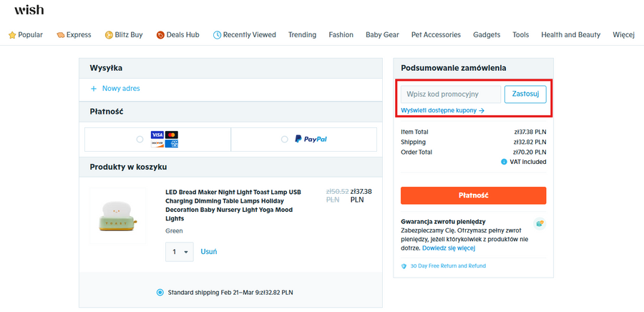Screen dimensions: 644x312
Task: Open the Trending category
Action: click(302, 34)
